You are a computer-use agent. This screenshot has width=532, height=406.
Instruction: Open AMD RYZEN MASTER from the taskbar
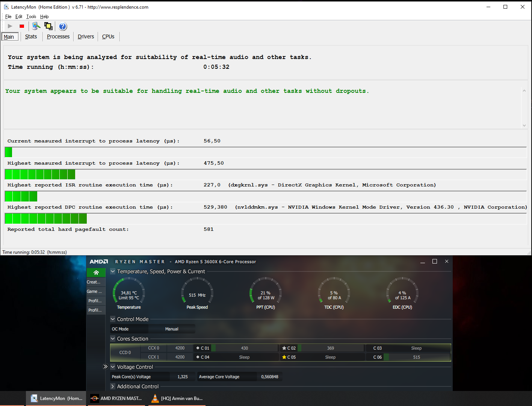pos(117,398)
